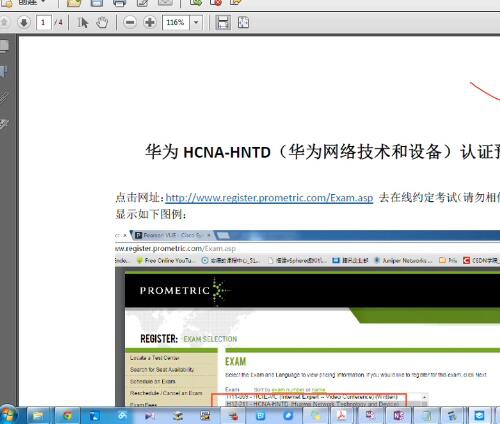Click the edit pencil-and-page toolbar icon
Screen dimensions: 500x424
(x=143, y=3)
